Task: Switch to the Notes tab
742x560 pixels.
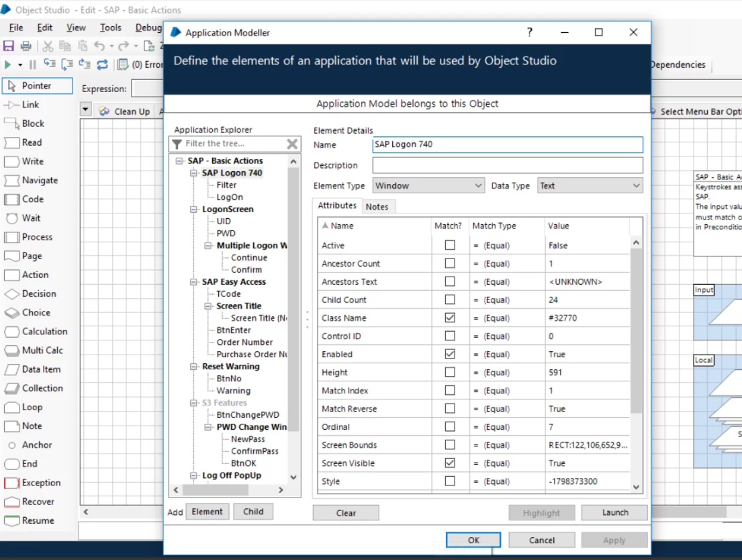Action: [x=377, y=206]
